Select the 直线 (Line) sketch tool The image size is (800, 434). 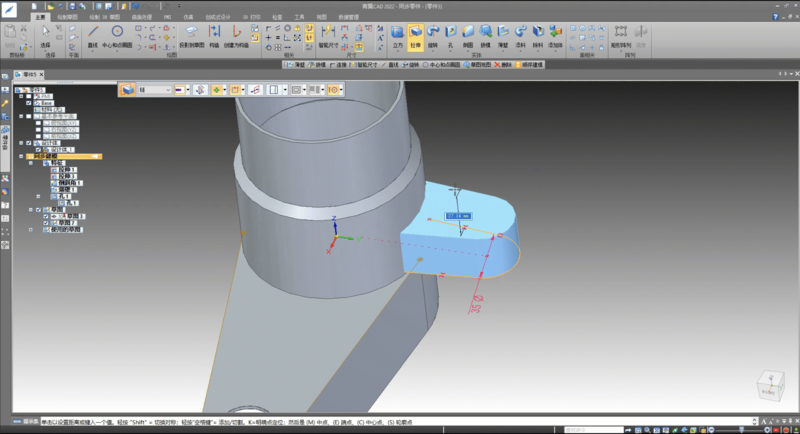(x=92, y=35)
